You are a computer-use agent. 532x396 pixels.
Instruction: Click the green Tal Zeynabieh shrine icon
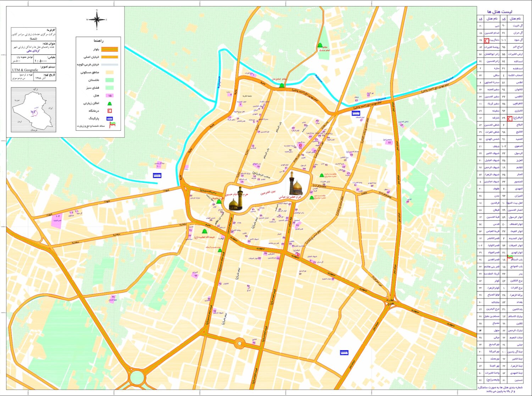pyautogui.click(x=219, y=202)
